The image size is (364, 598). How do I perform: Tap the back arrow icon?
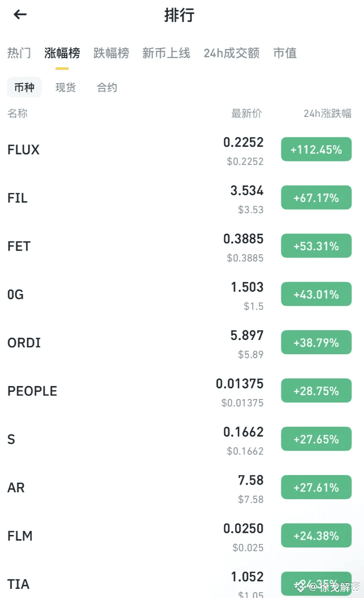click(20, 15)
